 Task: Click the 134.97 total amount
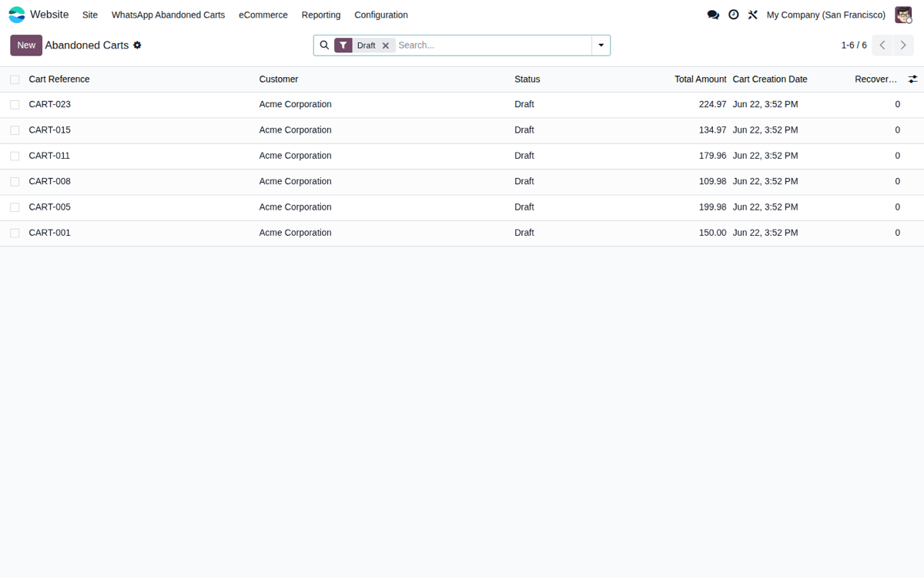pyautogui.click(x=712, y=129)
